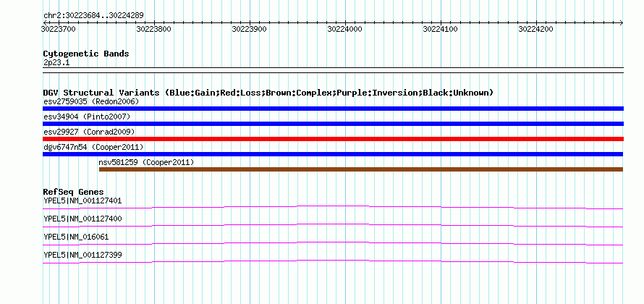Select ruler tick label 30224100

point(440,29)
